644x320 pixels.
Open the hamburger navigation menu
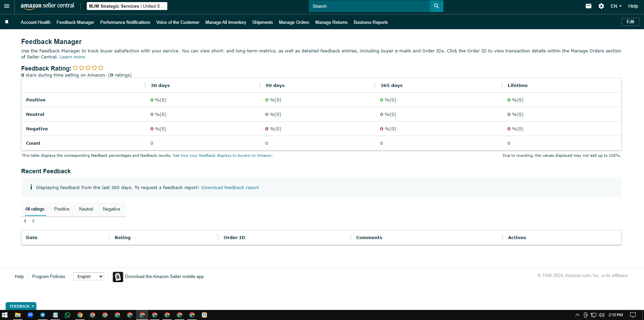point(7,6)
